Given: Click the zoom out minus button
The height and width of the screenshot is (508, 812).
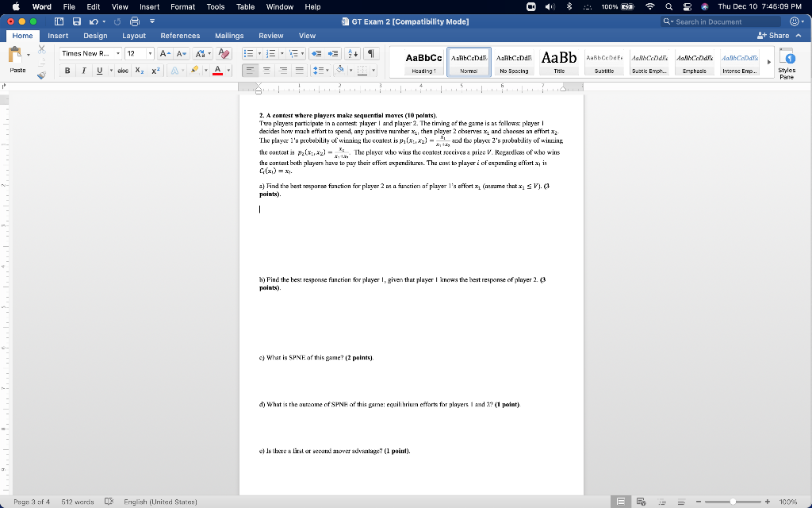Looking at the screenshot, I should (699, 502).
